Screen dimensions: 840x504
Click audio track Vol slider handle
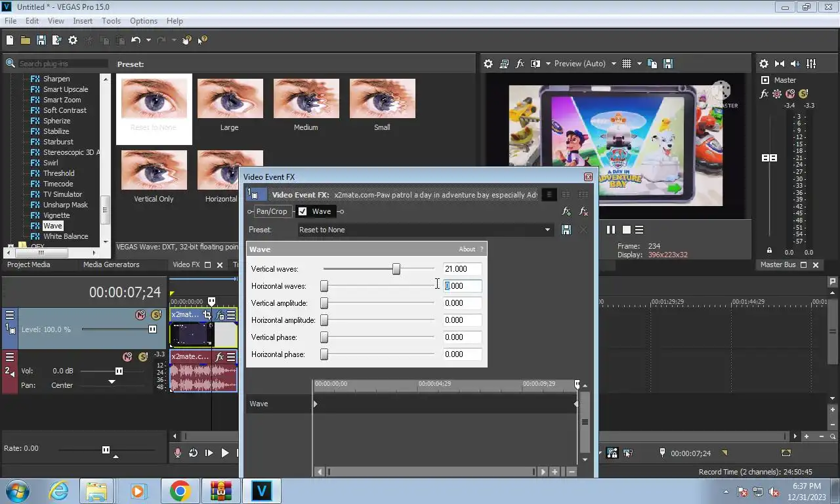119,371
